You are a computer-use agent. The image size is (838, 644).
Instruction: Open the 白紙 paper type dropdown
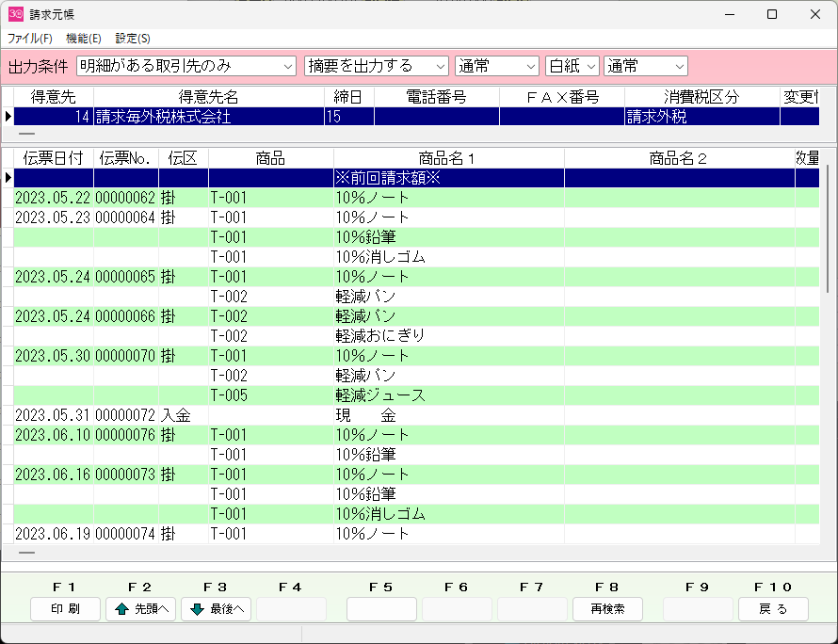(572, 66)
